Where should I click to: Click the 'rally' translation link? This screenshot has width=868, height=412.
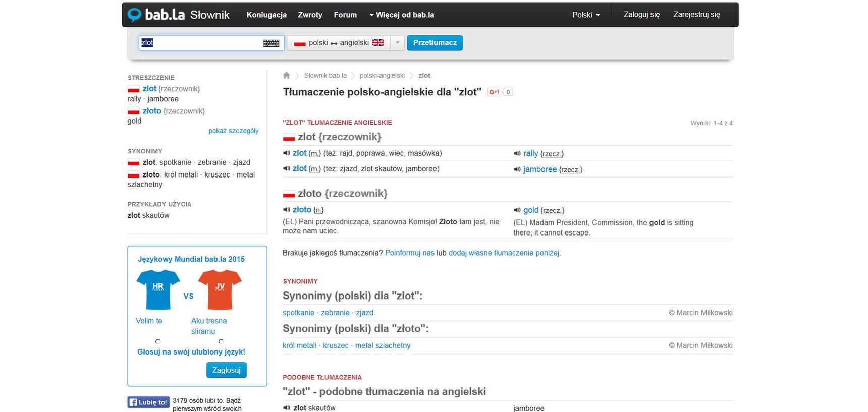coord(530,154)
